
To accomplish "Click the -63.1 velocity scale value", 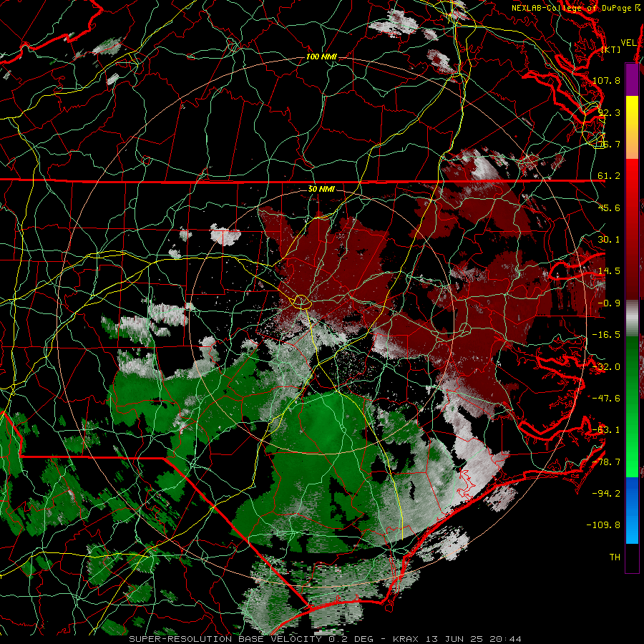I will [x=606, y=430].
